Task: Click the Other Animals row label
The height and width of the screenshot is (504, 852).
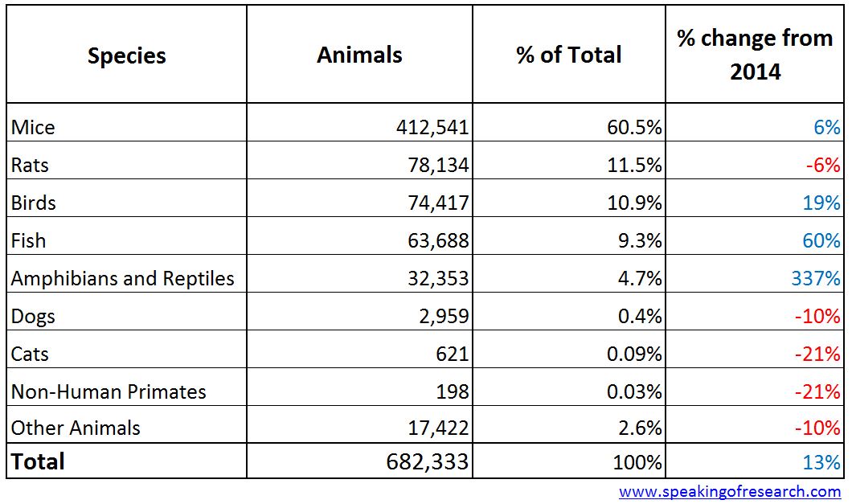Action: 76,428
